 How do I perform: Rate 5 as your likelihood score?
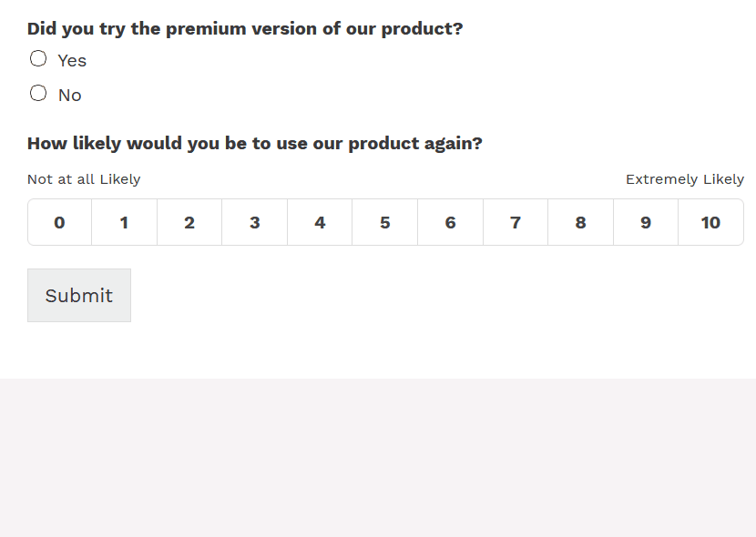pyautogui.click(x=384, y=221)
